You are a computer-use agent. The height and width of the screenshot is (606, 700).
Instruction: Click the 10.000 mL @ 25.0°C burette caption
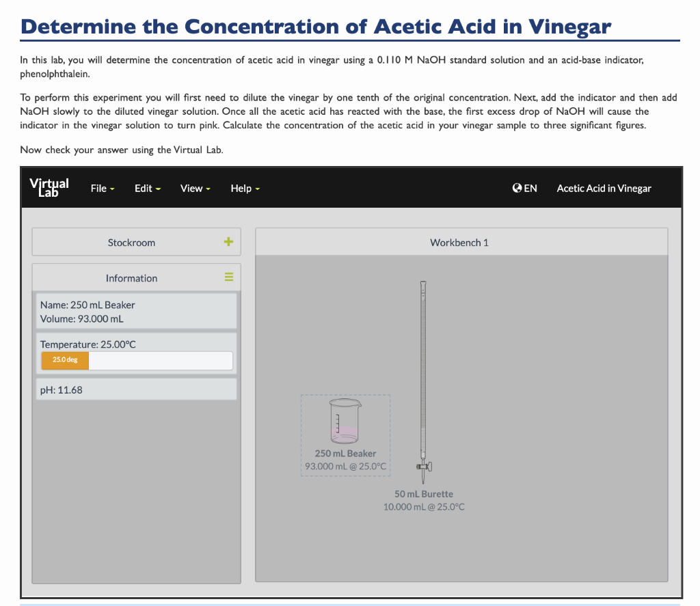click(x=424, y=507)
